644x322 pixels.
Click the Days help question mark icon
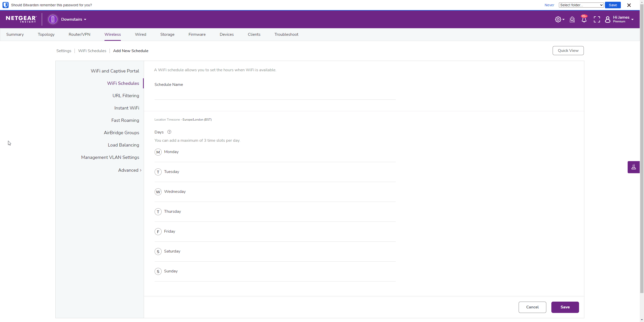coord(169,132)
